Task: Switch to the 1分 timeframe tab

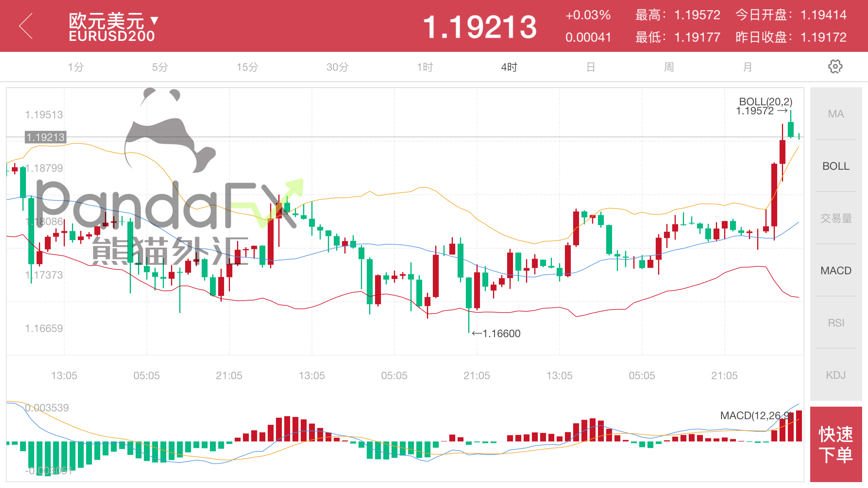Action: (76, 67)
